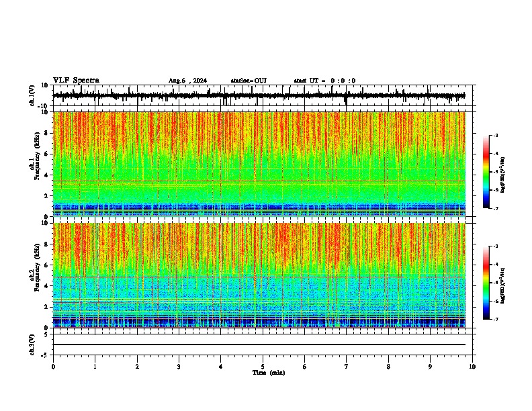
Task: Click the "ch.1(V)" waveform axis label
Action: coord(32,95)
